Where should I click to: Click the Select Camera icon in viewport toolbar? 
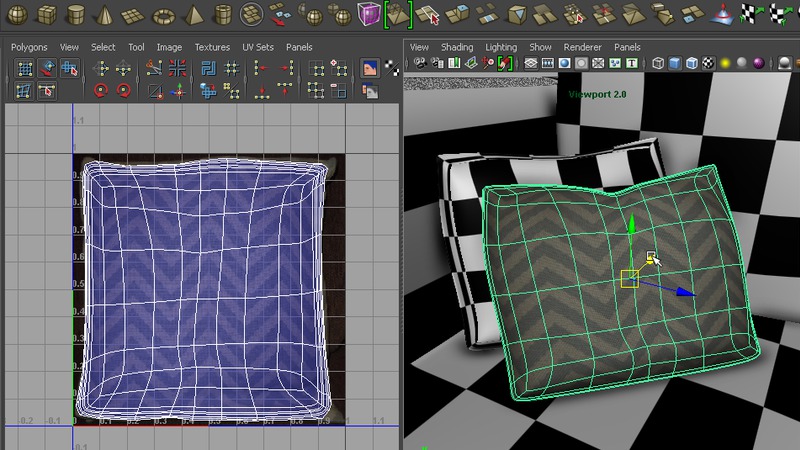point(420,64)
